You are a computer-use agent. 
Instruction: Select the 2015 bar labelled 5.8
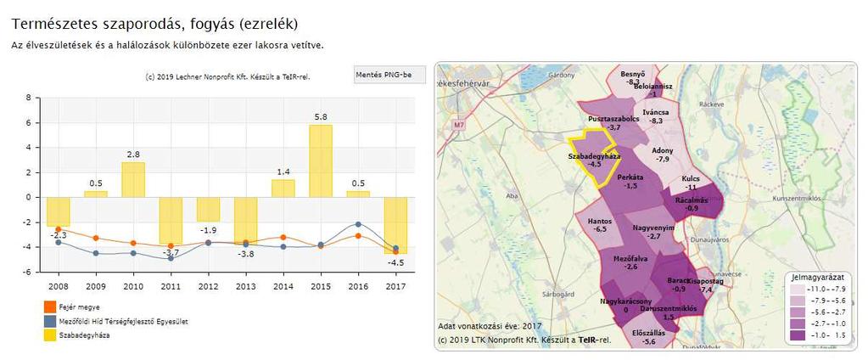click(321, 161)
